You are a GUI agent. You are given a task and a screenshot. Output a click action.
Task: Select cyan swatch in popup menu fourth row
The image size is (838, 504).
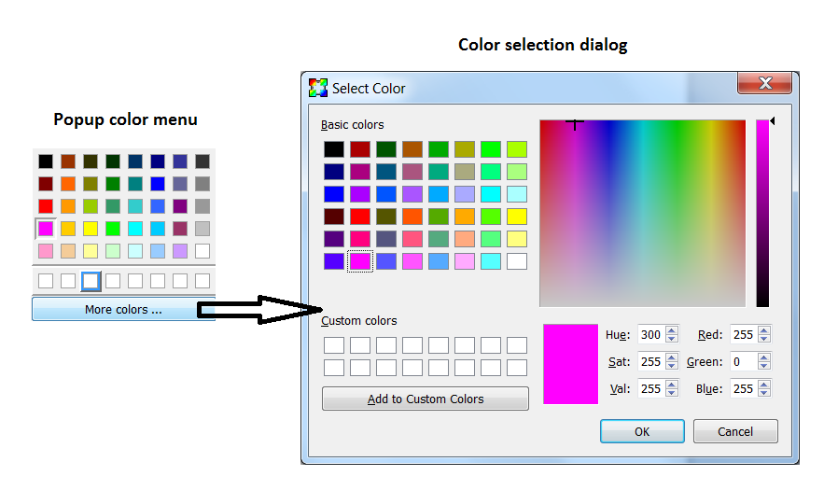(135, 229)
